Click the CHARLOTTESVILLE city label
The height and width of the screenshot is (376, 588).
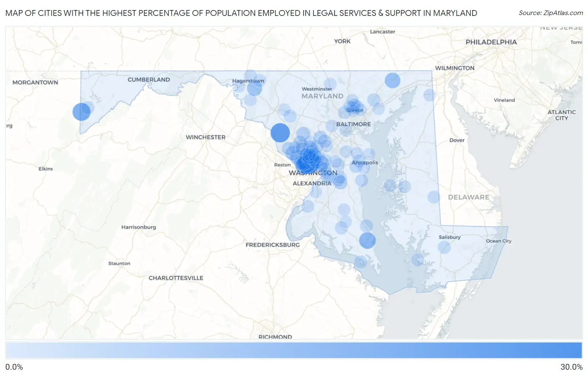pos(176,278)
